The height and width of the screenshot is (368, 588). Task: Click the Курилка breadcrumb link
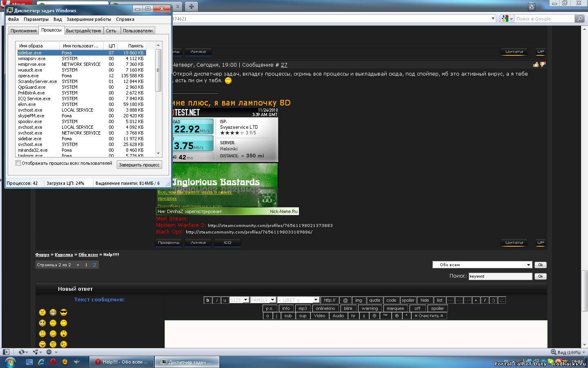coord(64,254)
